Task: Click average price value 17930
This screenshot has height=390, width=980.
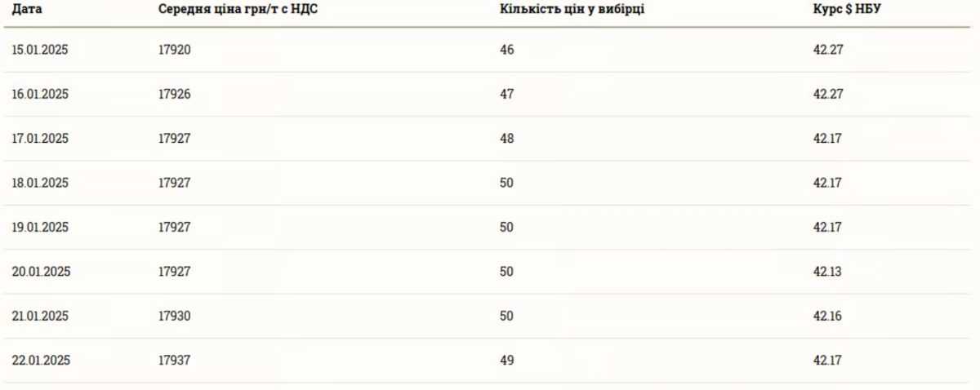Action: [x=175, y=316]
